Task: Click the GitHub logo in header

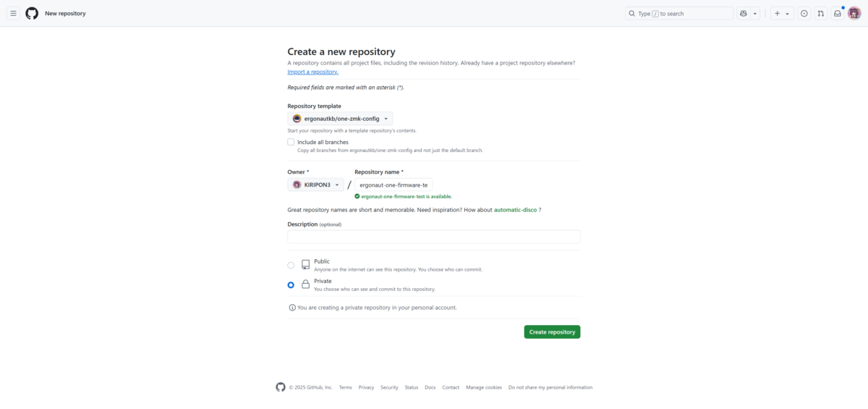Action: click(x=32, y=13)
